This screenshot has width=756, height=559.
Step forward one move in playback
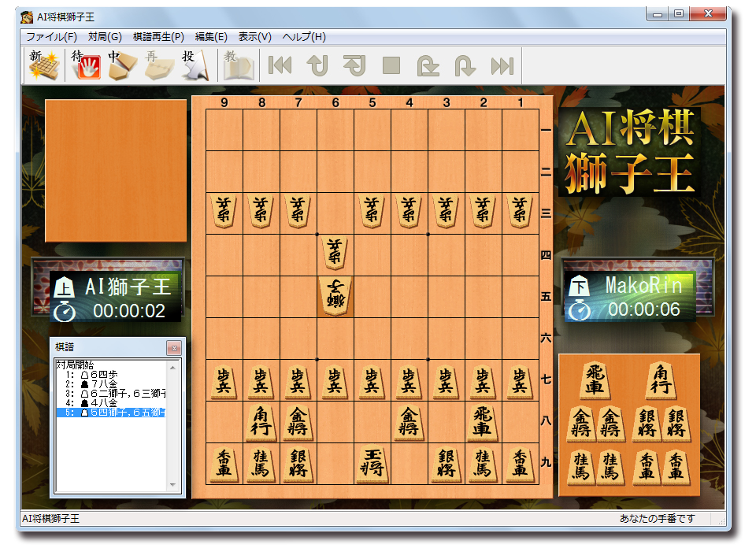tap(428, 65)
